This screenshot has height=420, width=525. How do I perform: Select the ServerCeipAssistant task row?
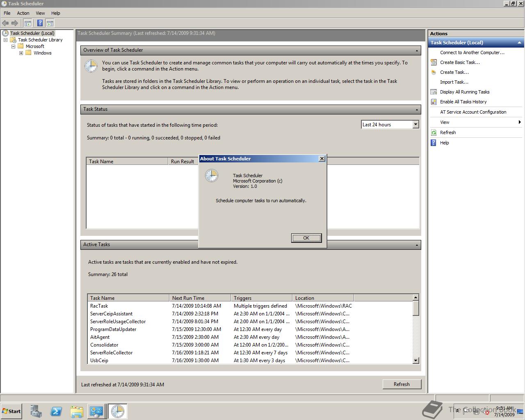click(250, 314)
